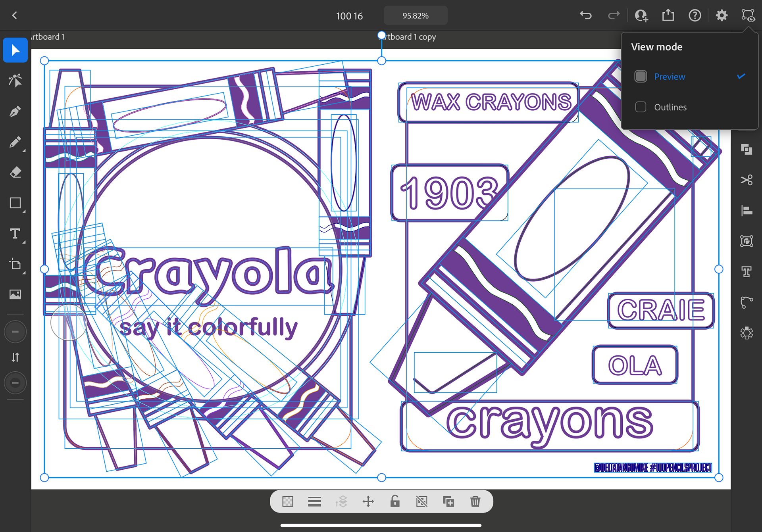Viewport: 762px width, 532px height.
Task: Open the share and export menu
Action: [x=668, y=15]
